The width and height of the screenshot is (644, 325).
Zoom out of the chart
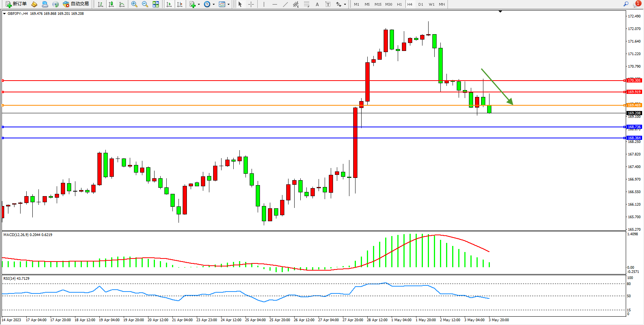(145, 4)
